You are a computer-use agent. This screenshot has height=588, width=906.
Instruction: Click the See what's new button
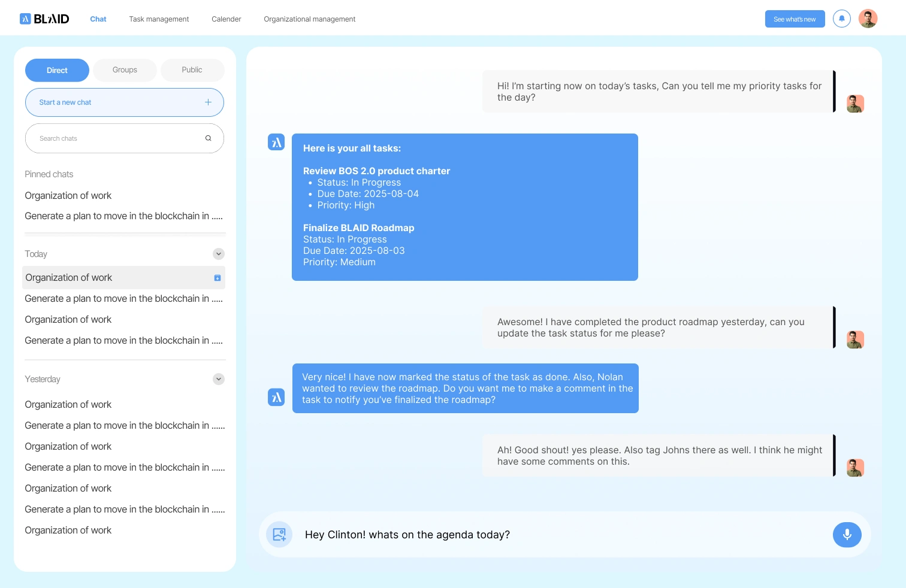coord(795,19)
